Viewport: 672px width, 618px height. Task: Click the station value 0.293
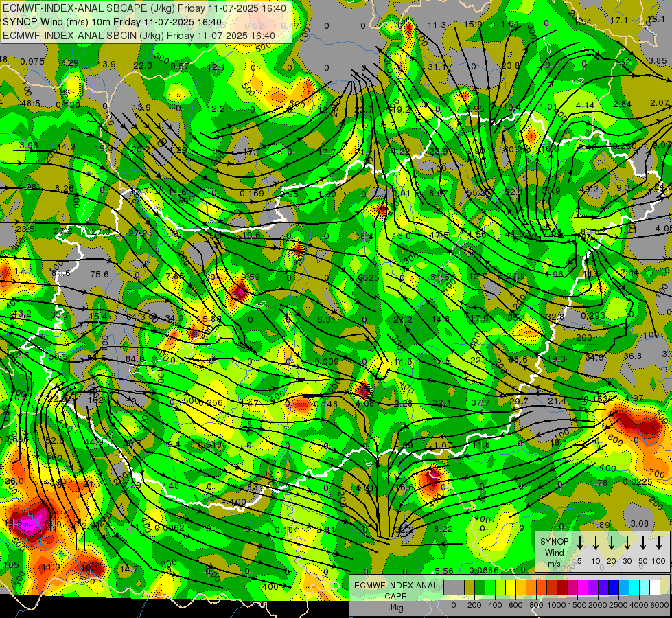pyautogui.click(x=593, y=316)
